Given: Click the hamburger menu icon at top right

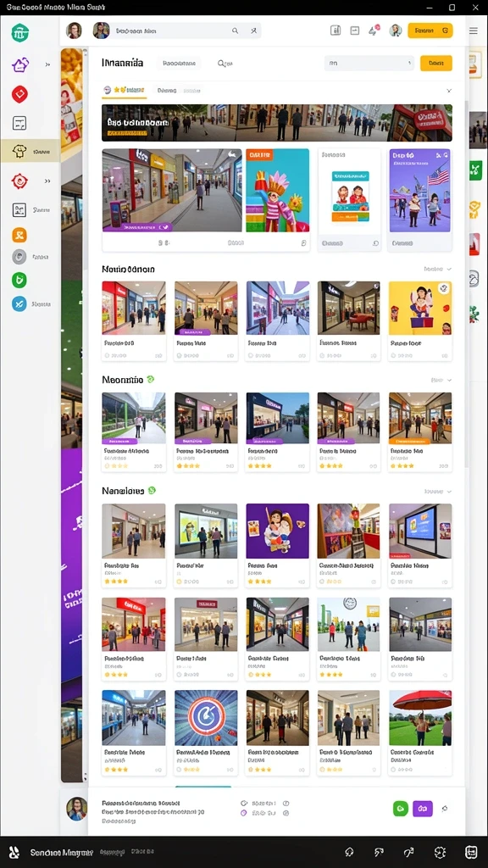Looking at the screenshot, I should click(x=473, y=31).
